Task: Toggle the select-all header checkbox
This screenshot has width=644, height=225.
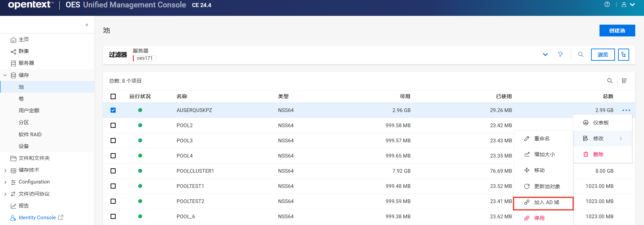Action: [x=113, y=96]
